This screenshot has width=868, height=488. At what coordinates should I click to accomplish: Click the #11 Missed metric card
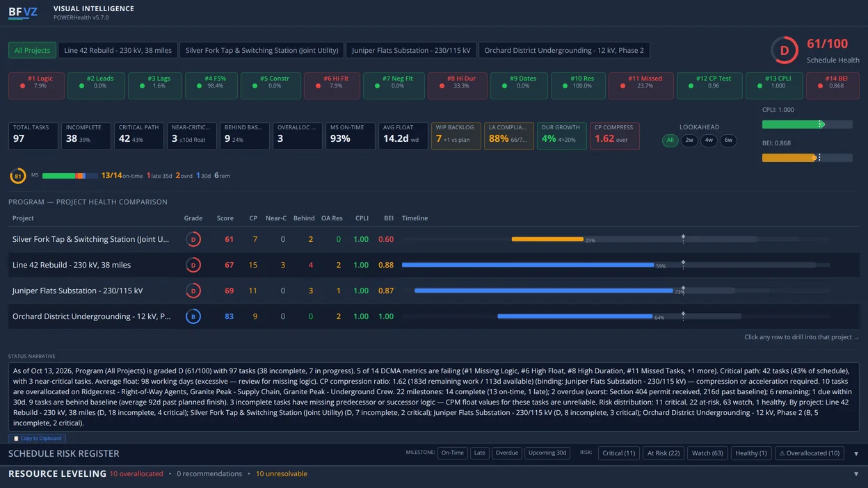[641, 86]
